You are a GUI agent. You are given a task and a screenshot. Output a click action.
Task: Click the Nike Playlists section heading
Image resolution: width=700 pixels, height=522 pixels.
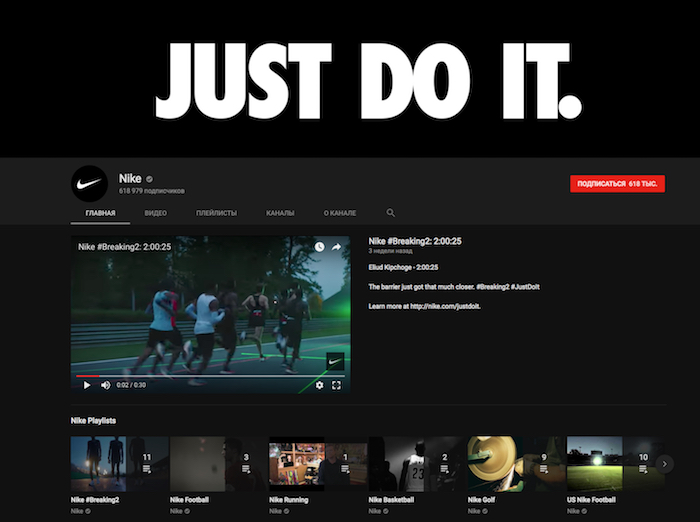pos(93,421)
